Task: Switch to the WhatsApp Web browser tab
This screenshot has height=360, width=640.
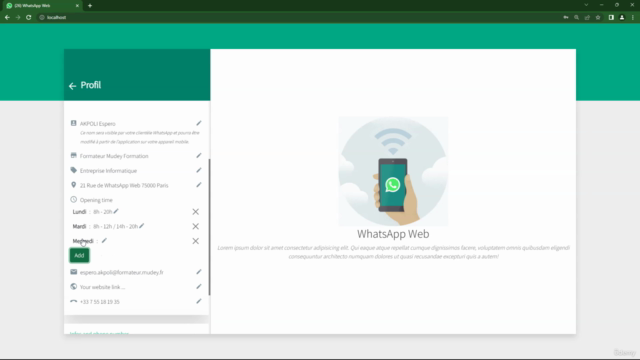Action: click(x=41, y=6)
